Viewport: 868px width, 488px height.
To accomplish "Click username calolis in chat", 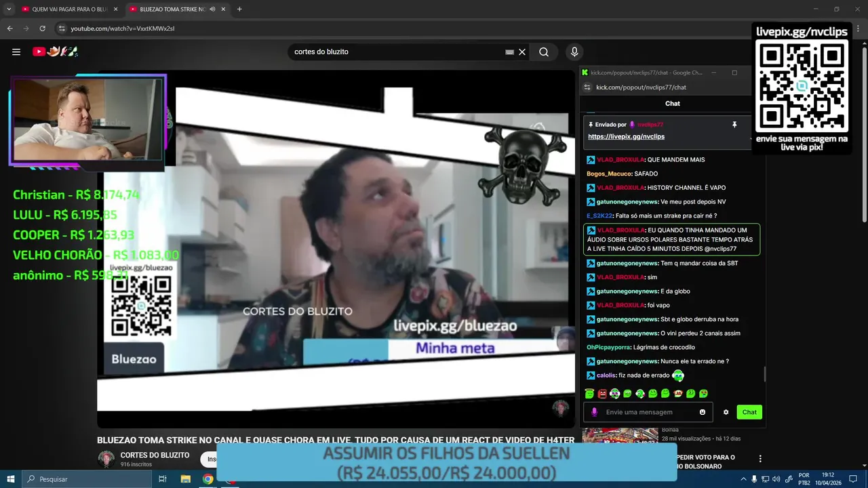I will pos(606,375).
